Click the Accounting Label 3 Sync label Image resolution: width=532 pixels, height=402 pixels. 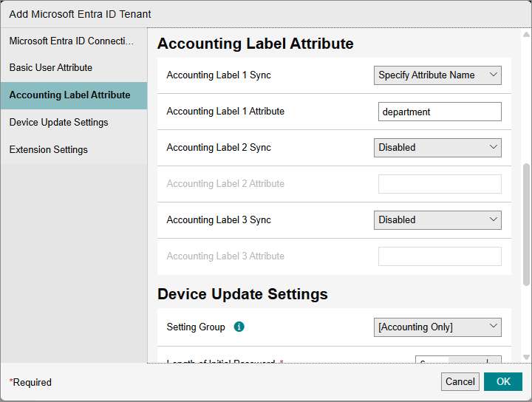[219, 219]
